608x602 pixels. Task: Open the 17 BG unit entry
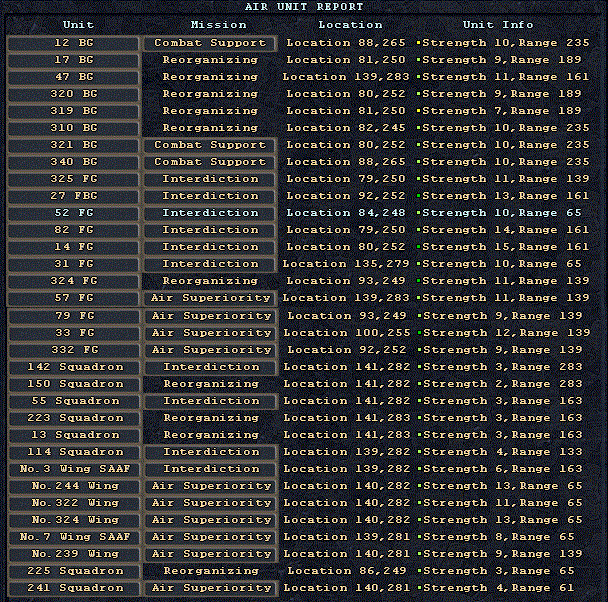[73, 60]
